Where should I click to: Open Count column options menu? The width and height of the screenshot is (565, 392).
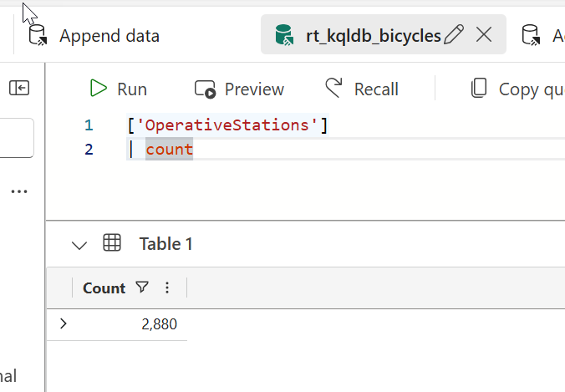(x=167, y=288)
